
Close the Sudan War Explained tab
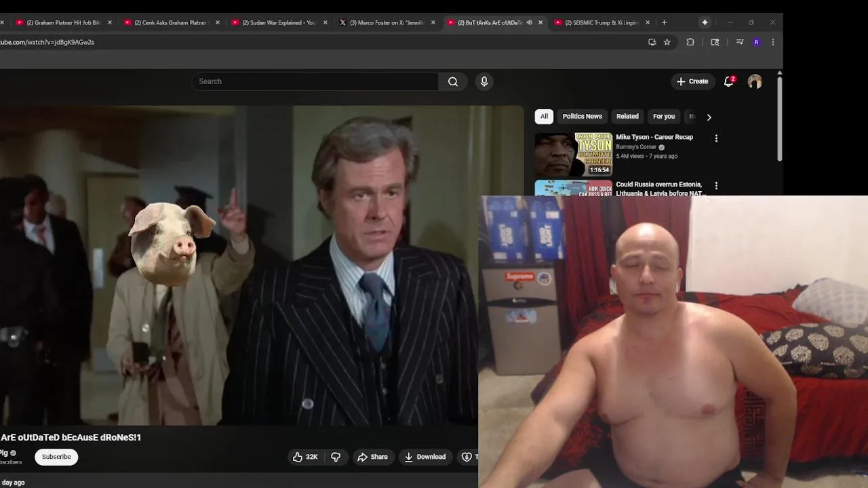click(x=325, y=22)
